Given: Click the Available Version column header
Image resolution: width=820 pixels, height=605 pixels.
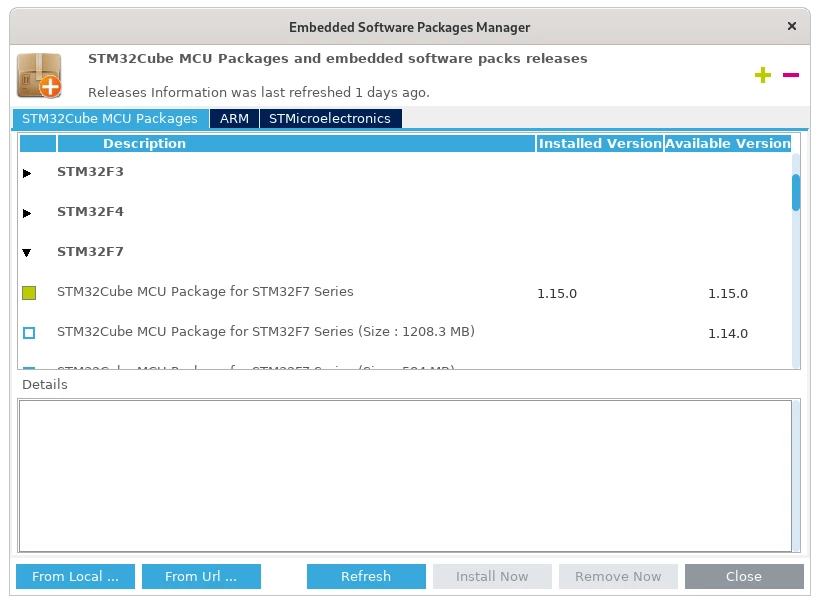Looking at the screenshot, I should point(727,143).
